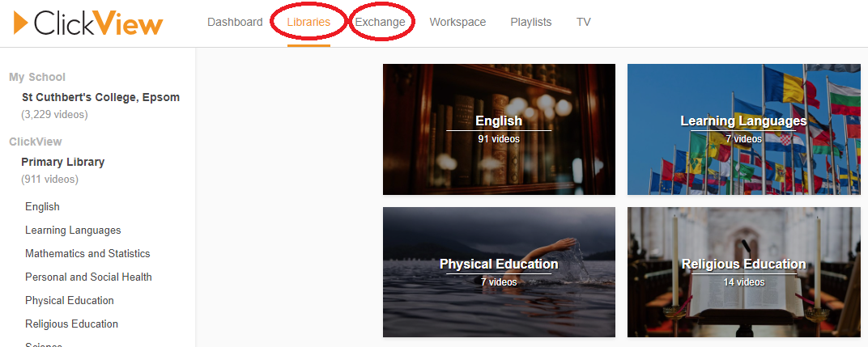Image resolution: width=868 pixels, height=347 pixels.
Task: Open the Playlists tab
Action: 531,22
